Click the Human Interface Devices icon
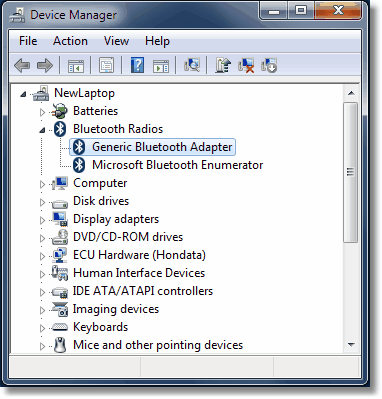 click(x=60, y=273)
